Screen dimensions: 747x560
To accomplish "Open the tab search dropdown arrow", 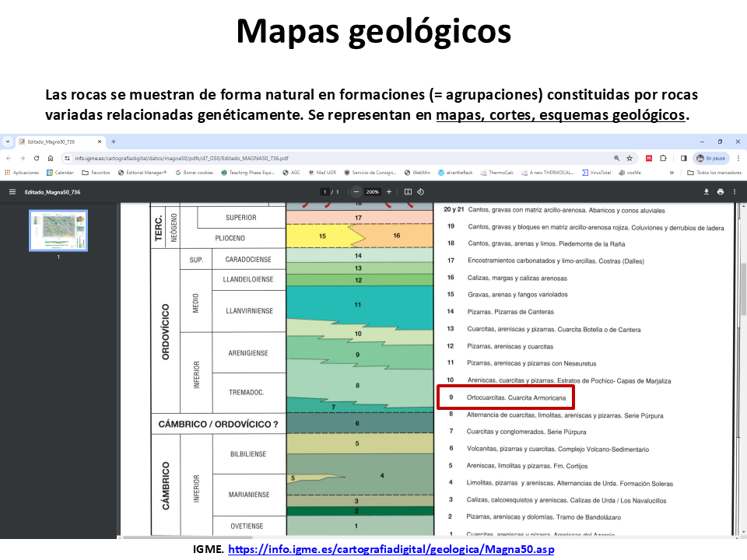I will click(x=8, y=142).
